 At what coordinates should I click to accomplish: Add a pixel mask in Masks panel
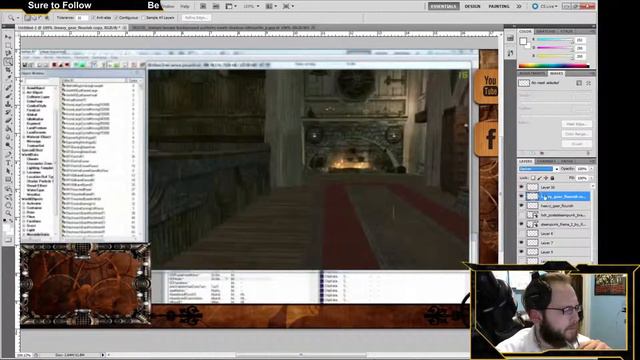click(579, 83)
